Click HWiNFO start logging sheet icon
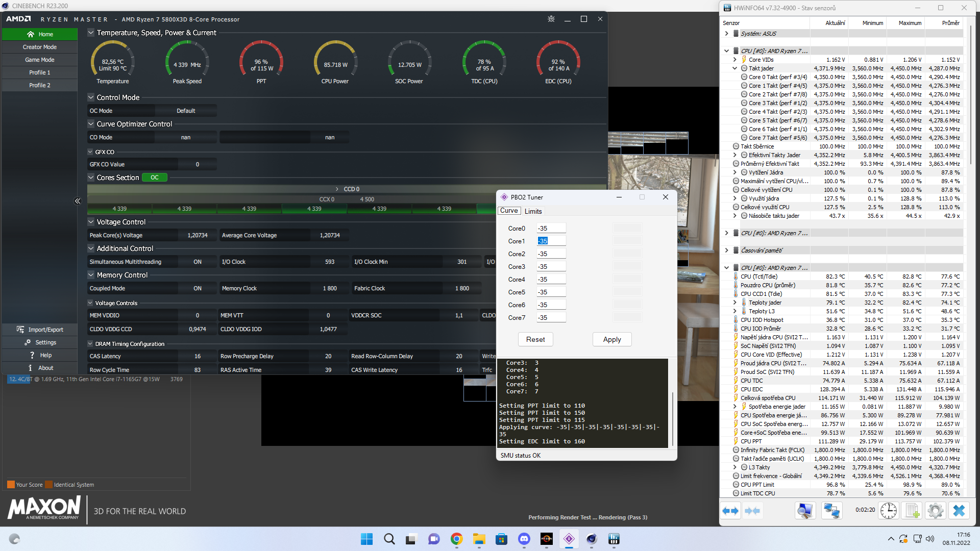This screenshot has width=980, height=551. pyautogui.click(x=912, y=511)
